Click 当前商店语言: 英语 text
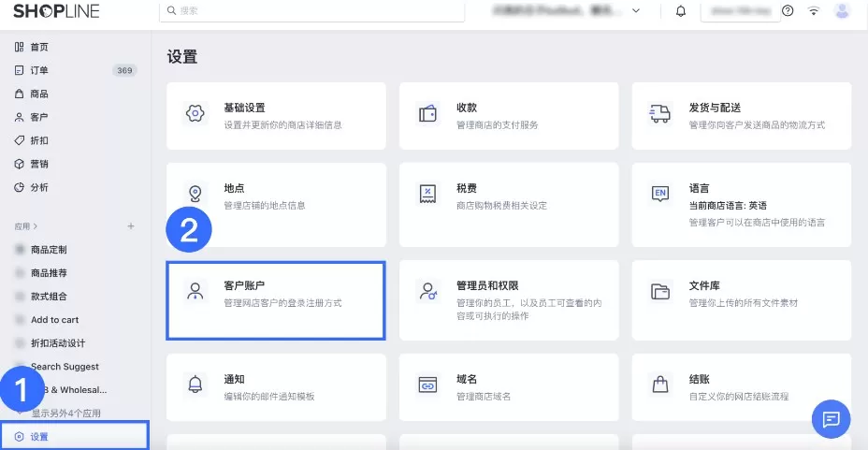 (728, 205)
